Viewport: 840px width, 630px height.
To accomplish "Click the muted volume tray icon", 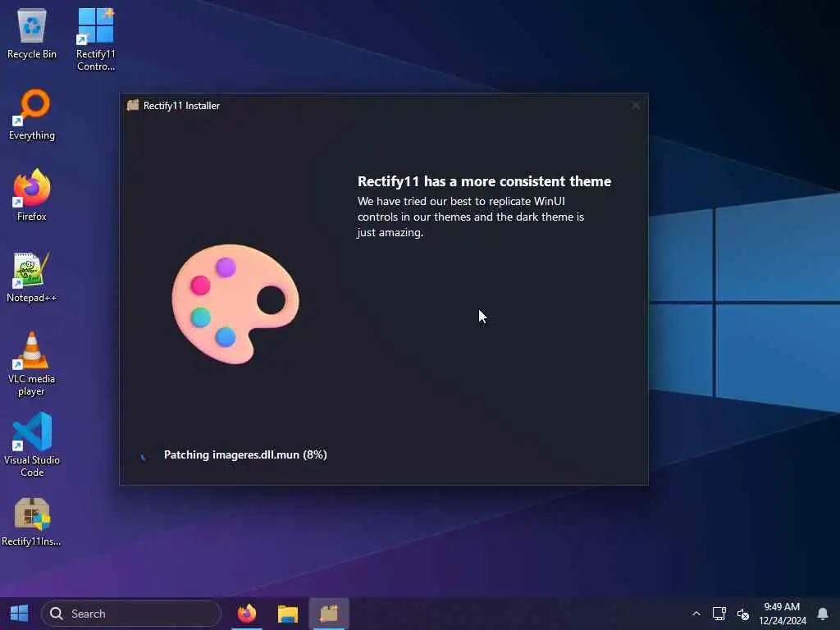I will click(742, 614).
